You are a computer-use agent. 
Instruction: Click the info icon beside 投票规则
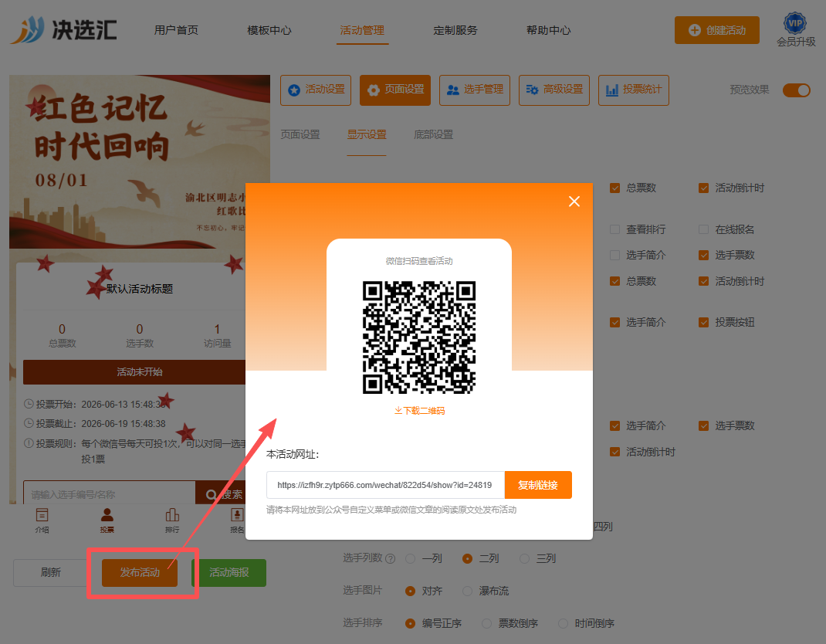click(29, 443)
